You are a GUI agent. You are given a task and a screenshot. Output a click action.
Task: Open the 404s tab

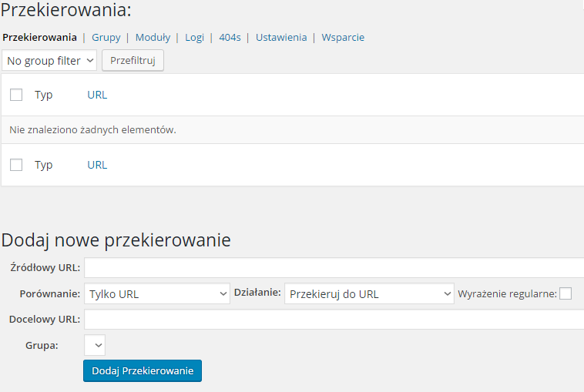230,38
